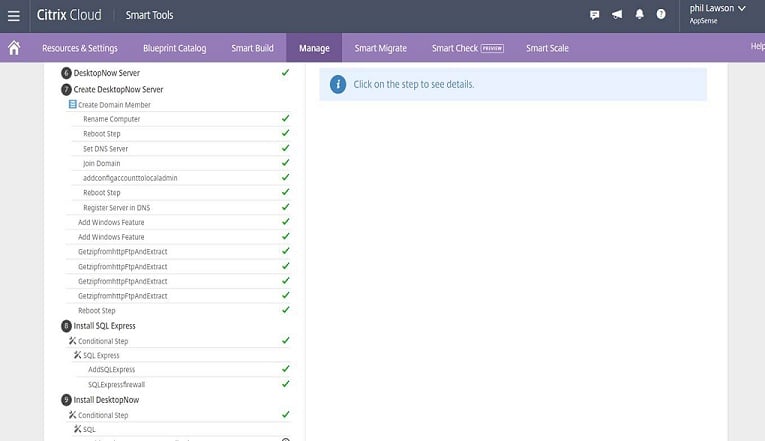Go to home via house icon
The width and height of the screenshot is (765, 441).
[14, 48]
